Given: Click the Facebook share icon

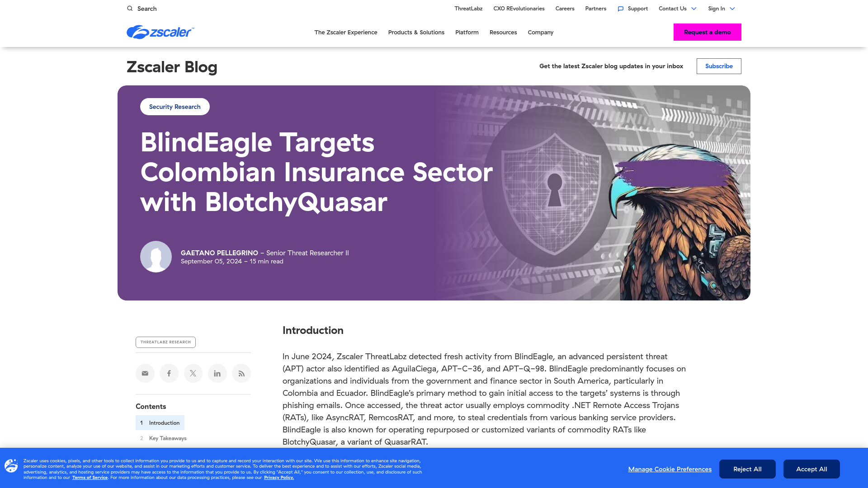Looking at the screenshot, I should pyautogui.click(x=170, y=374).
